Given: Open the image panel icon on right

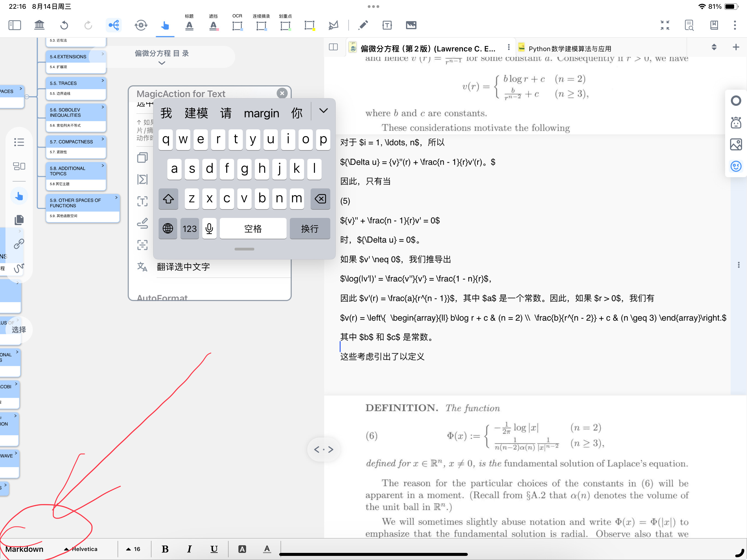Looking at the screenshot, I should [736, 144].
